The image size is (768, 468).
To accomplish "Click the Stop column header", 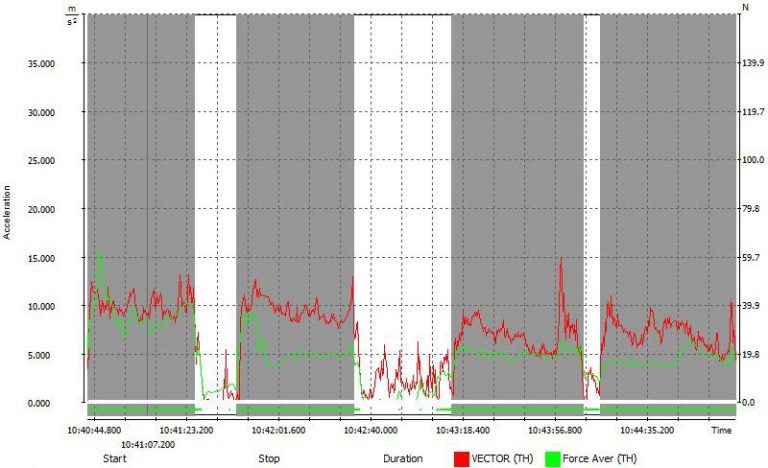I will pos(269,460).
